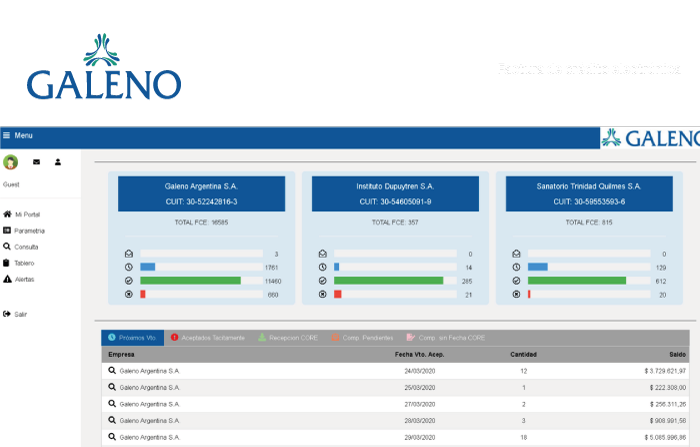Click the magnifier icon on the 24/03/2020 row

[x=112, y=370]
